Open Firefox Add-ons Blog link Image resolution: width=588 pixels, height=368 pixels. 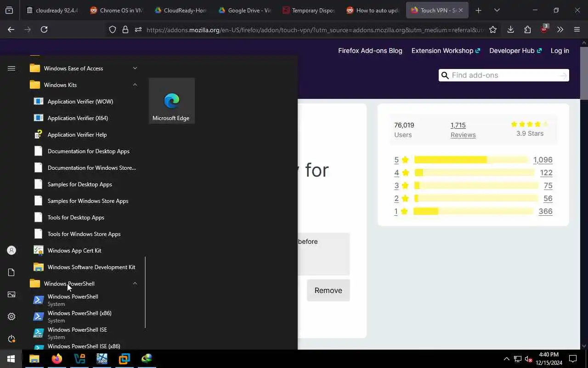(370, 51)
